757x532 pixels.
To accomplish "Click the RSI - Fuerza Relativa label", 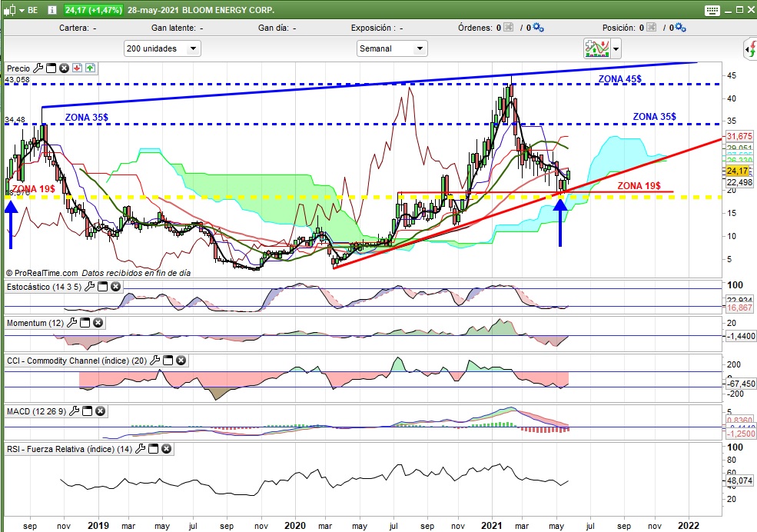I will pyautogui.click(x=69, y=449).
